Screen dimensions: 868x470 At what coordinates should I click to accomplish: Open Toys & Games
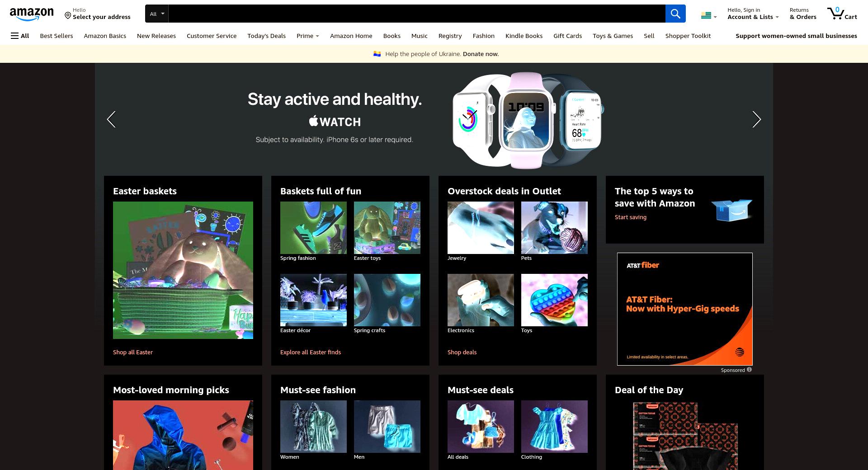coord(613,36)
